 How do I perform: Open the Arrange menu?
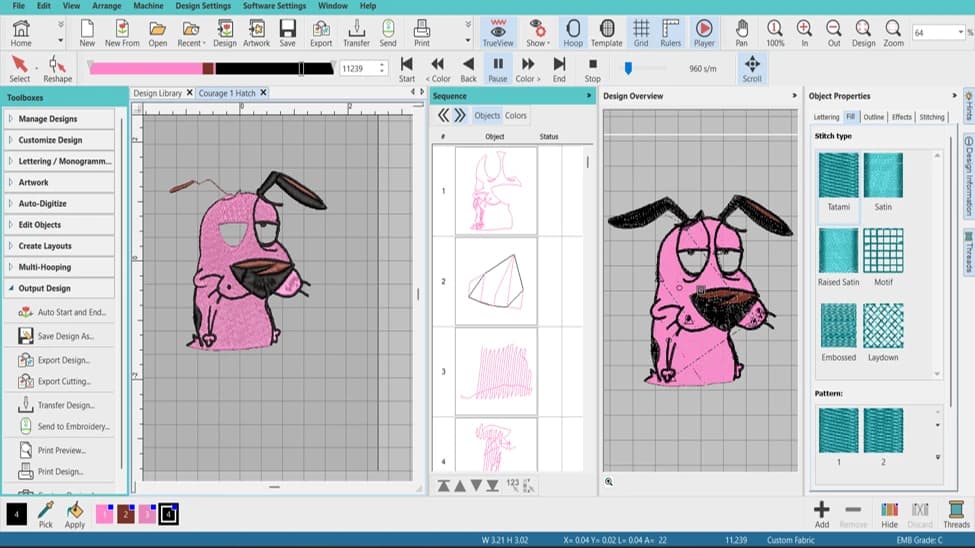pyautogui.click(x=106, y=6)
